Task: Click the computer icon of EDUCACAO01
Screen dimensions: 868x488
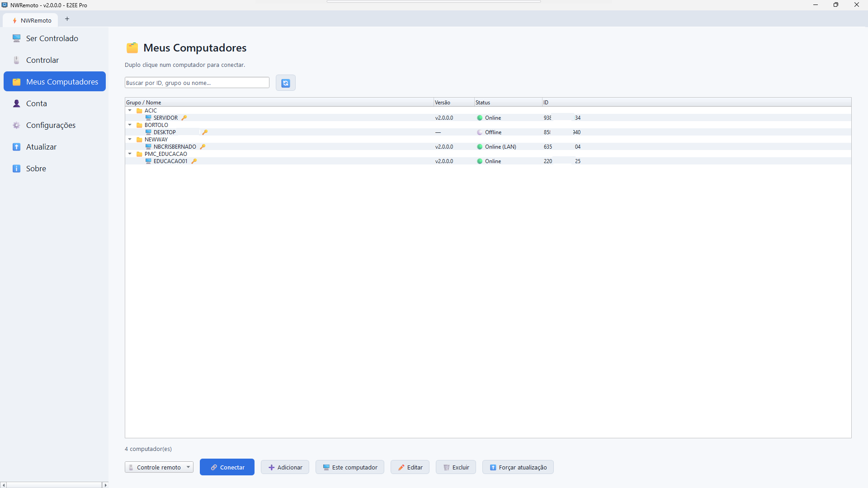Action: click(148, 161)
